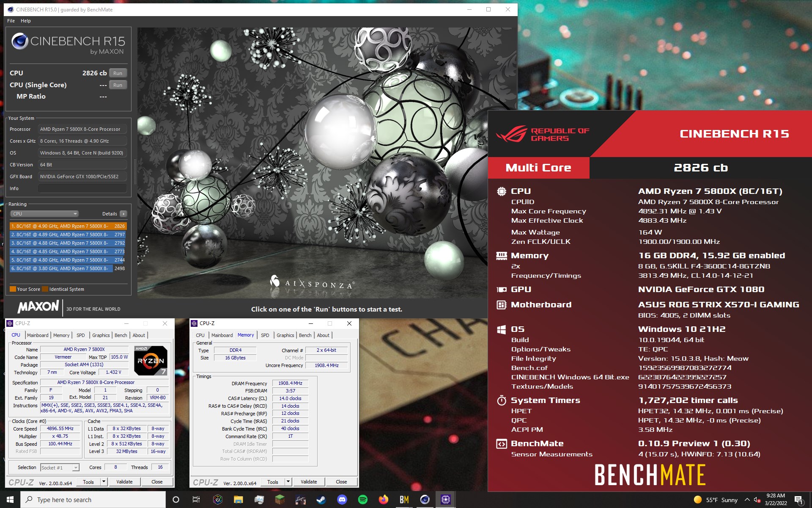
Task: Switch to BenchMate taskbar icon
Action: [x=404, y=500]
